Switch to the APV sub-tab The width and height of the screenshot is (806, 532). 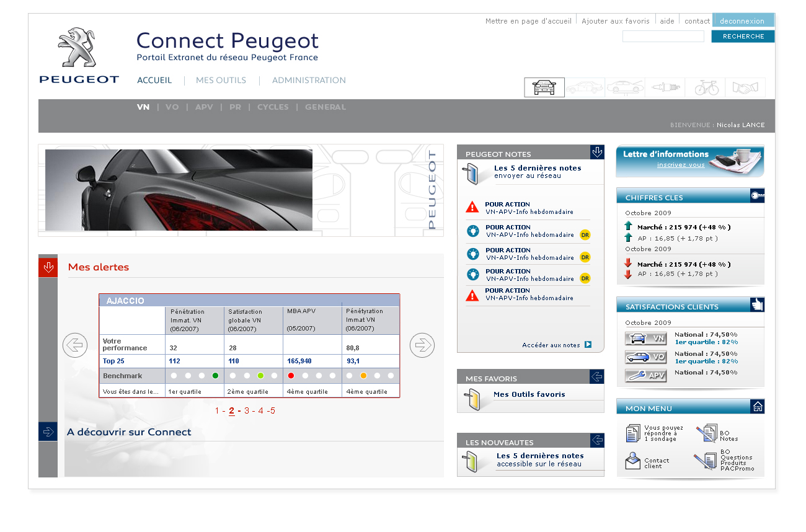coord(204,107)
